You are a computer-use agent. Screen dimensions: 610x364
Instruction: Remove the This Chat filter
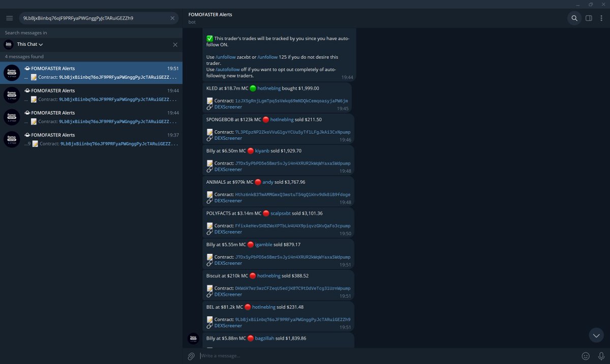point(176,44)
